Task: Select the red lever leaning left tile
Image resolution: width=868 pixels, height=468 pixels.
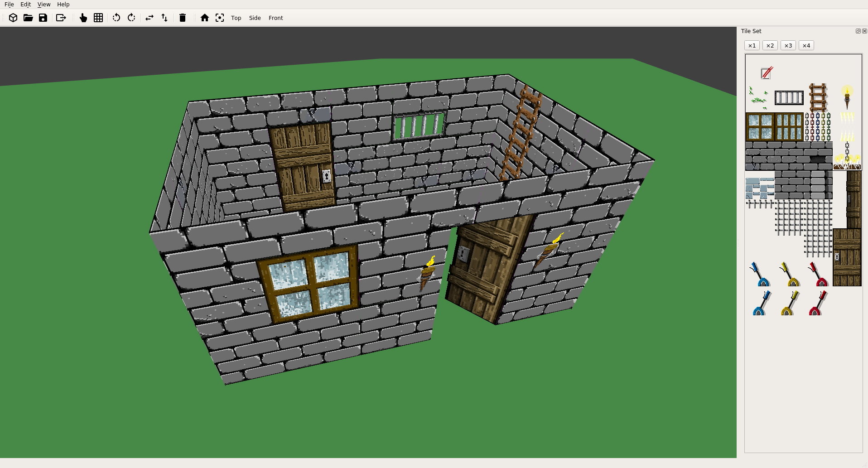Action: click(x=818, y=274)
